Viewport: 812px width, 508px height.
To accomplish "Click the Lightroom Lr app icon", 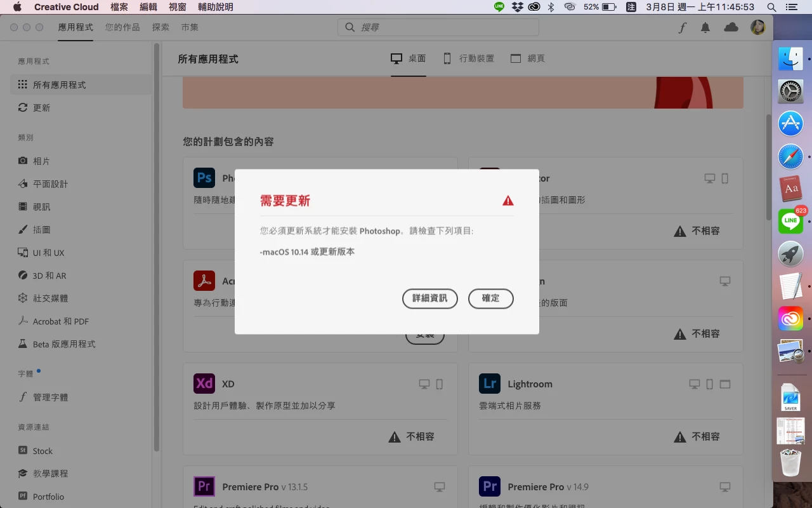I will coord(490,384).
